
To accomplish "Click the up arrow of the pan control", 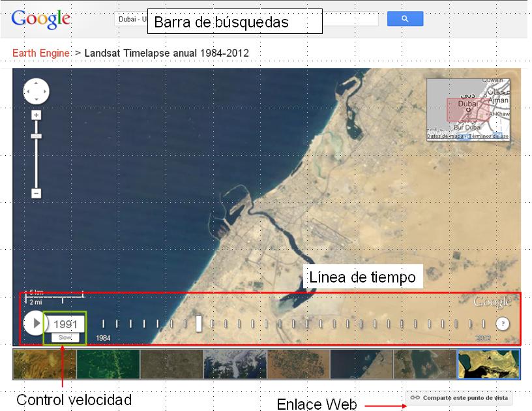I will (36, 84).
